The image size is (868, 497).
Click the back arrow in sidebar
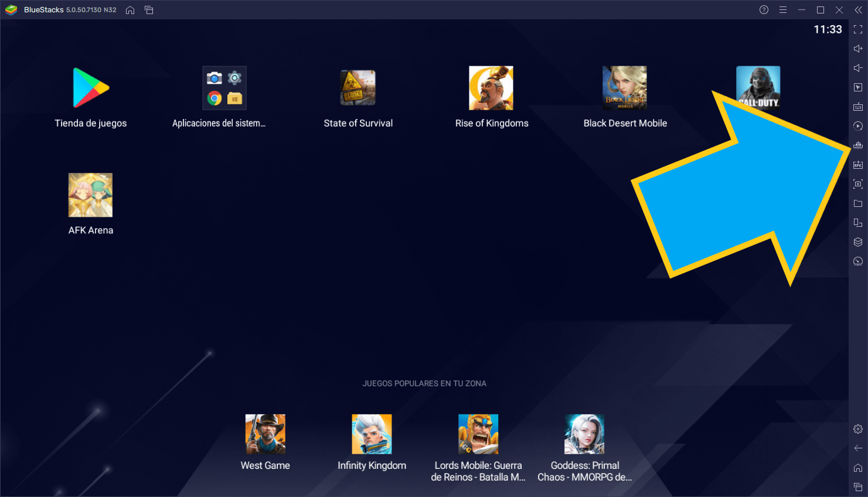coord(858,448)
